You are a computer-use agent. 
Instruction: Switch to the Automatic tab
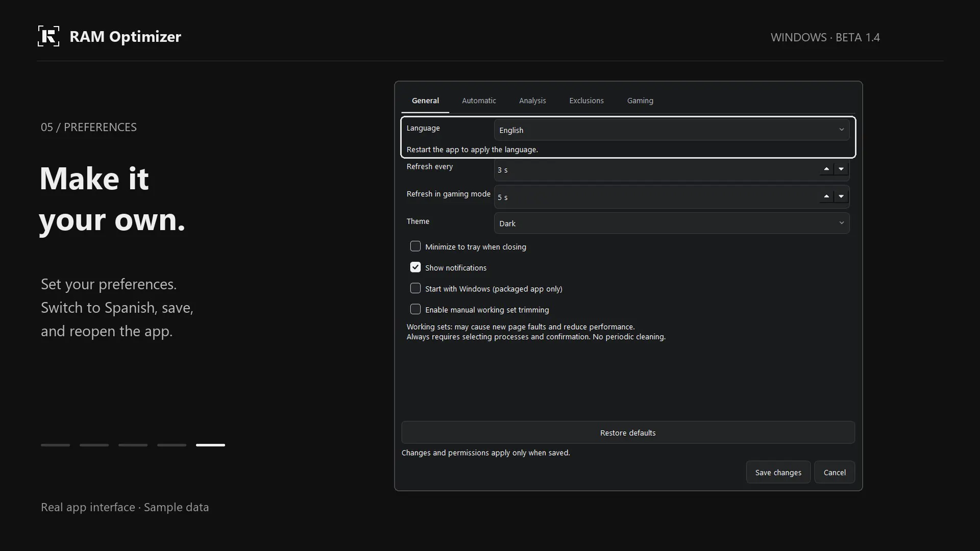479,101
